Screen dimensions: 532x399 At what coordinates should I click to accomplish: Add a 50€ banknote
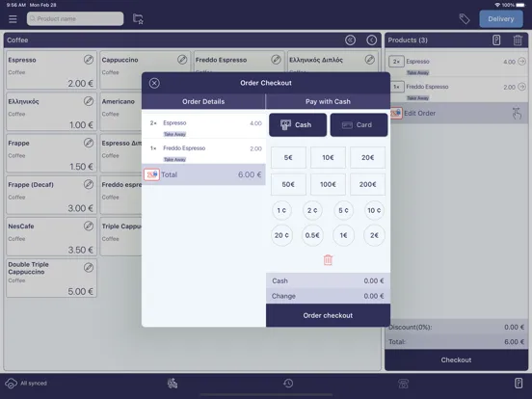pos(288,184)
